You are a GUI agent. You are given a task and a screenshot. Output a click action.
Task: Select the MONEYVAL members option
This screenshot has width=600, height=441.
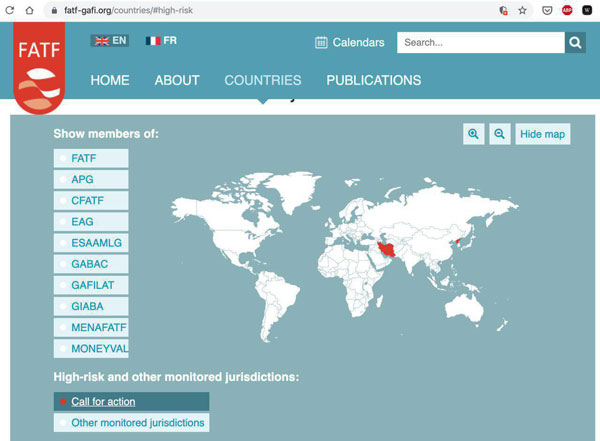click(x=91, y=348)
